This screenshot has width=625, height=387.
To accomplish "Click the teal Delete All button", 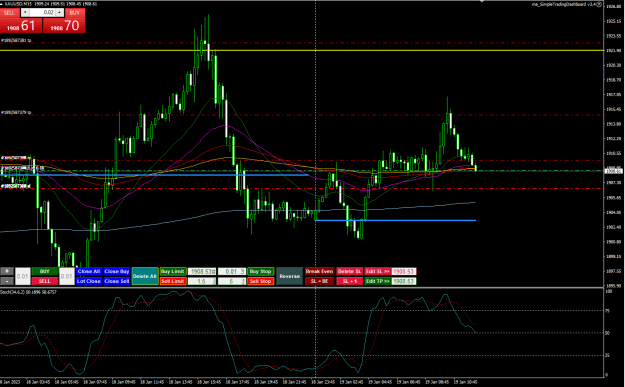I will coord(145,276).
